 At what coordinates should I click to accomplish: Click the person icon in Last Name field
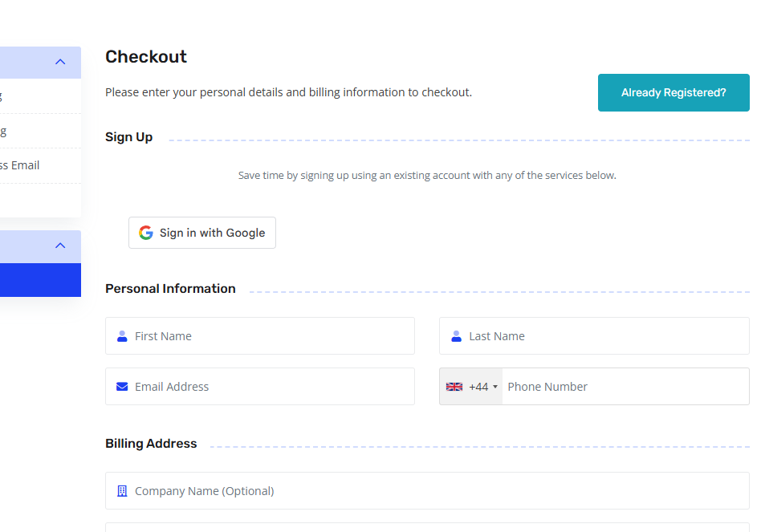456,336
